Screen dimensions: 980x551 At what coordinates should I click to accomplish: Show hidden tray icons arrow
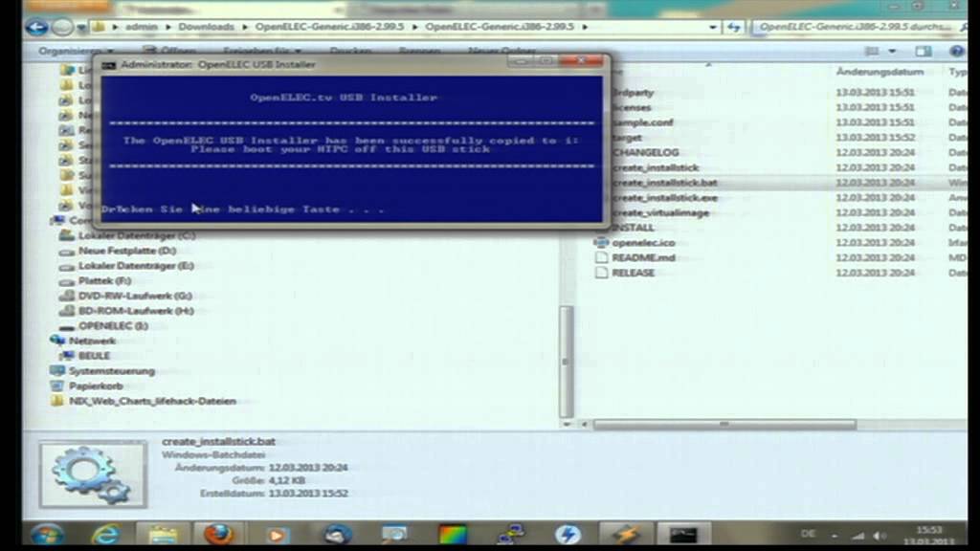(835, 536)
